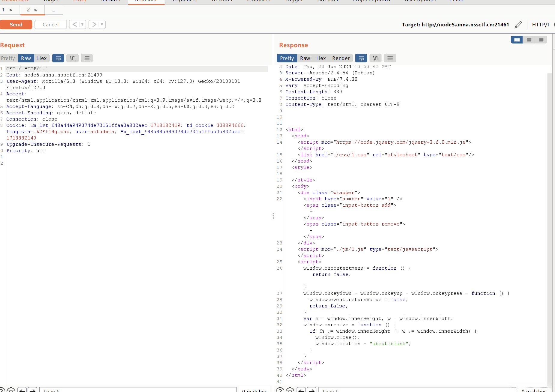Switch to top-bottom stacked layout view
555x392 pixels.
529,40
